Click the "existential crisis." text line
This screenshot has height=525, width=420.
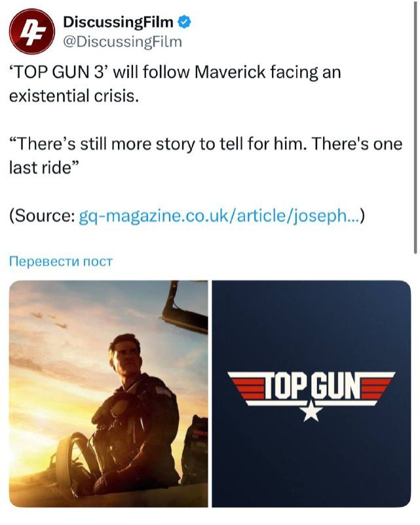coord(73,96)
